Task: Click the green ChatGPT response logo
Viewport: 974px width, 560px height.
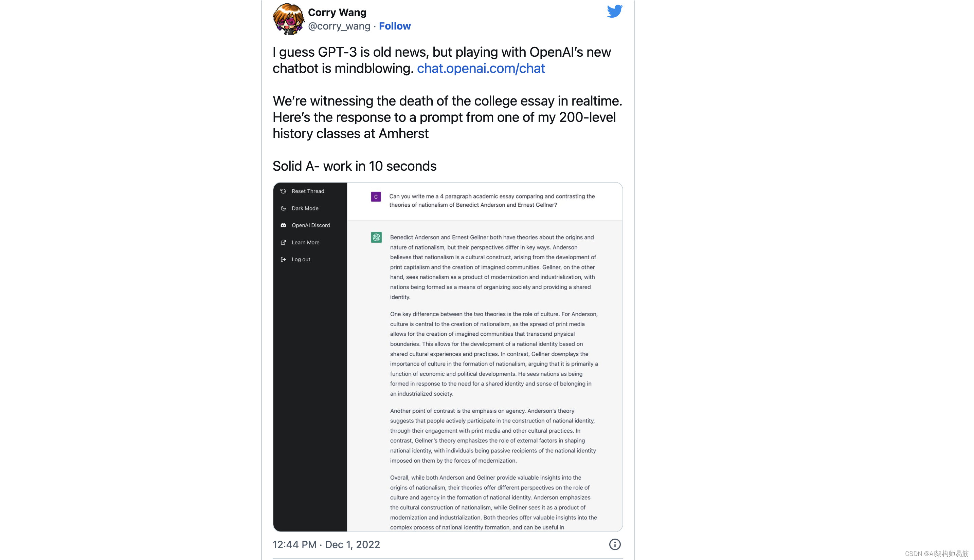Action: coord(376,237)
